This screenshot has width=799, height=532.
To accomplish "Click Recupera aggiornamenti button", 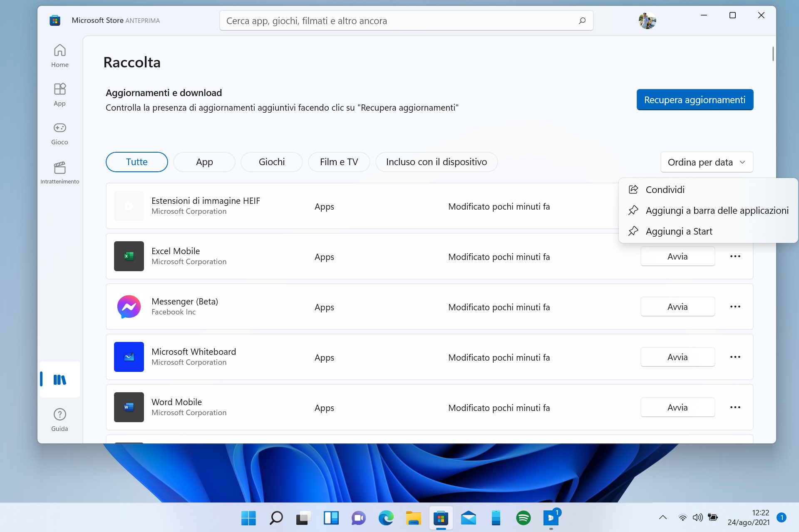I will tap(695, 100).
